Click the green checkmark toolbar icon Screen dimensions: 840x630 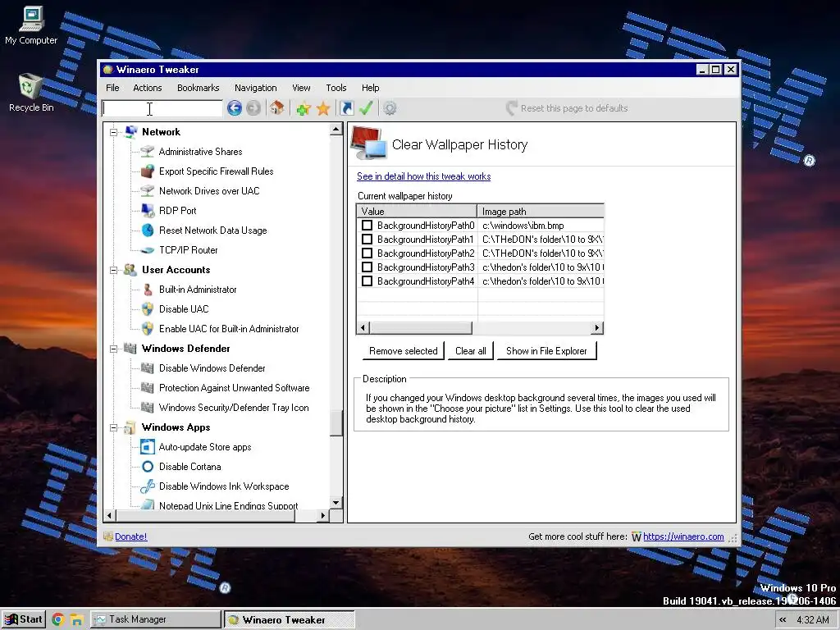point(366,108)
